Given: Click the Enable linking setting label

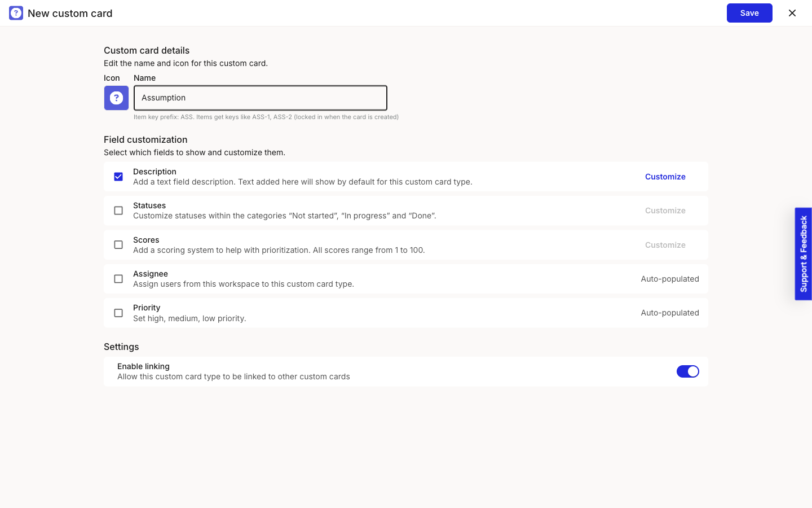Looking at the screenshot, I should click(143, 366).
